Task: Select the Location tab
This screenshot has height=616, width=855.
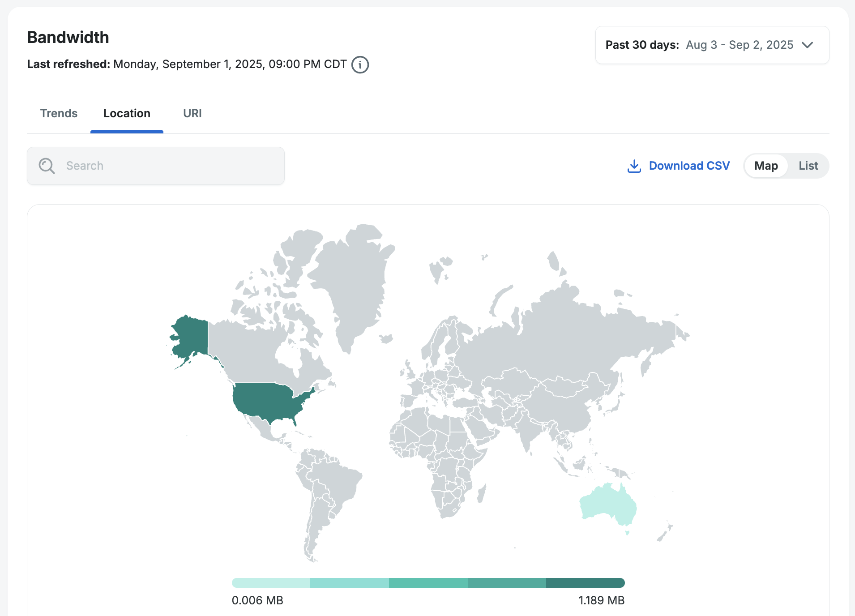Action: click(127, 114)
